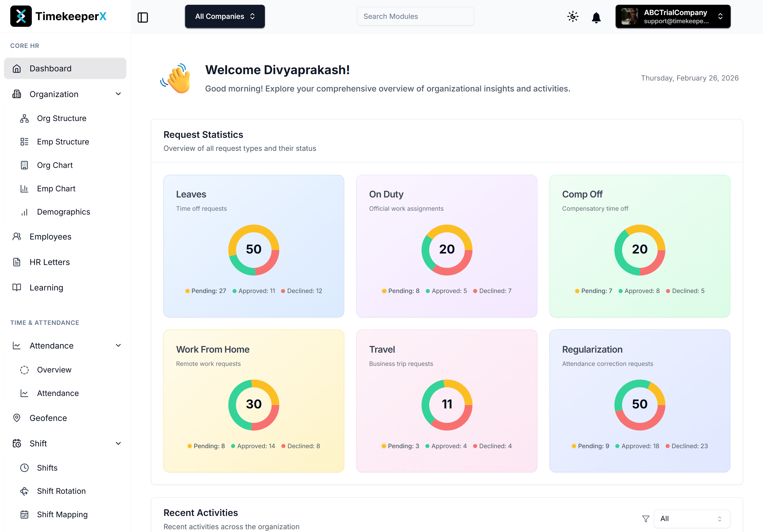
Task: Select Dashboard in the sidebar
Action: (x=50, y=68)
